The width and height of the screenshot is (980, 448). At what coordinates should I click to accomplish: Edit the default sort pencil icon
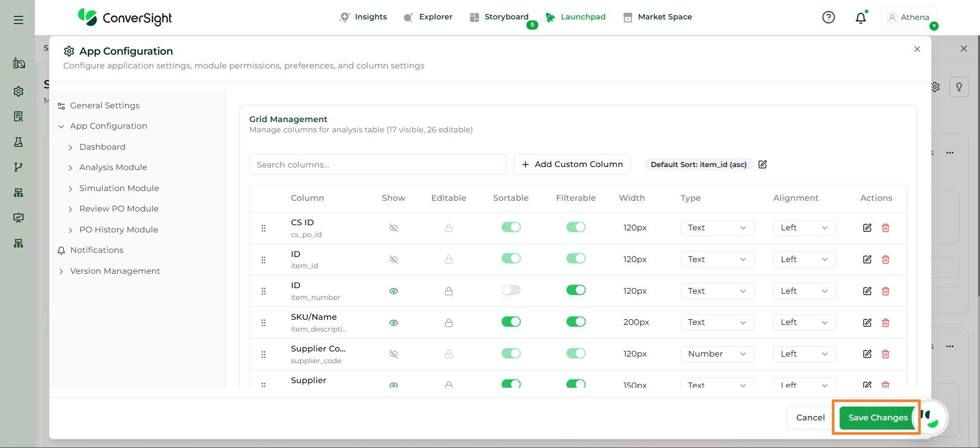762,164
